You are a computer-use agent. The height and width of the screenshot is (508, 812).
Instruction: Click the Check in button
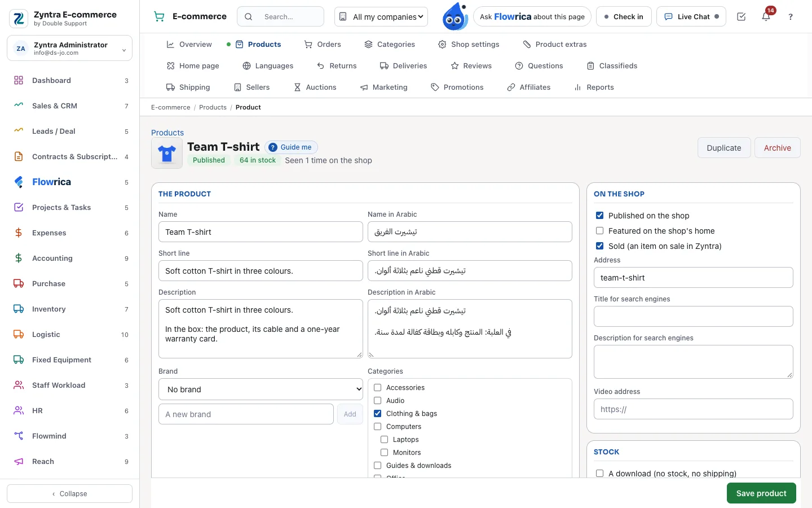[624, 17]
